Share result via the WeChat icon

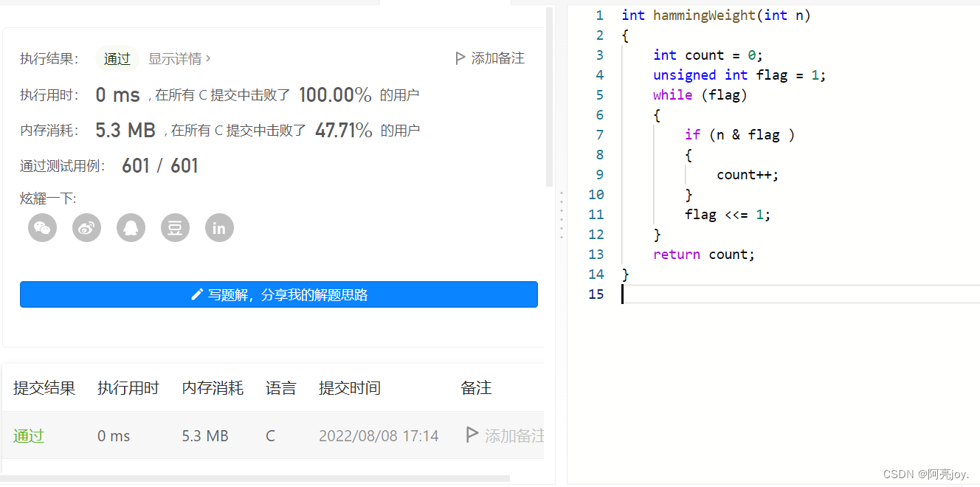42,228
